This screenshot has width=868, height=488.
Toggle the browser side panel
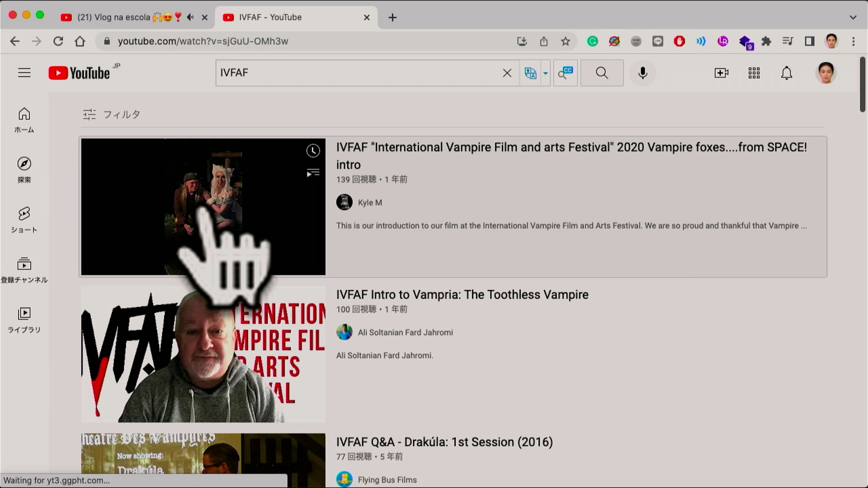(x=810, y=41)
